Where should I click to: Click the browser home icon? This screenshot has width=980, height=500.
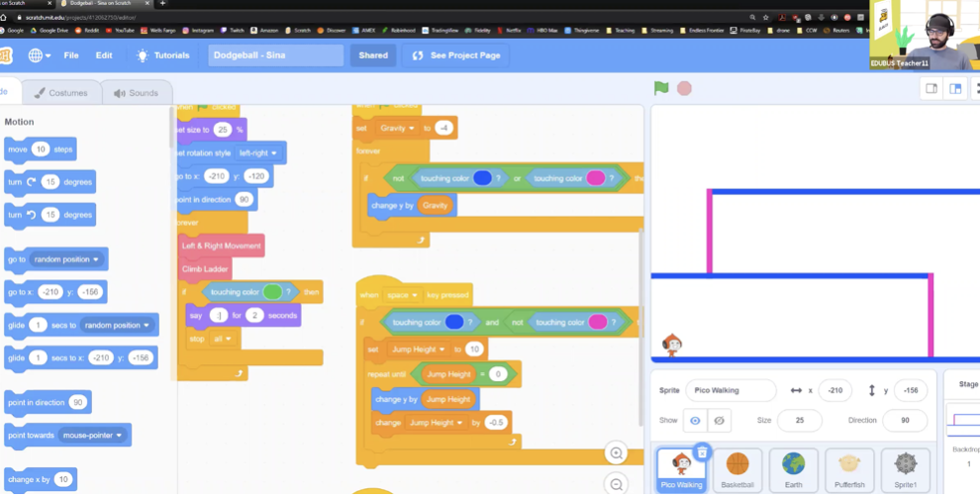[3, 18]
